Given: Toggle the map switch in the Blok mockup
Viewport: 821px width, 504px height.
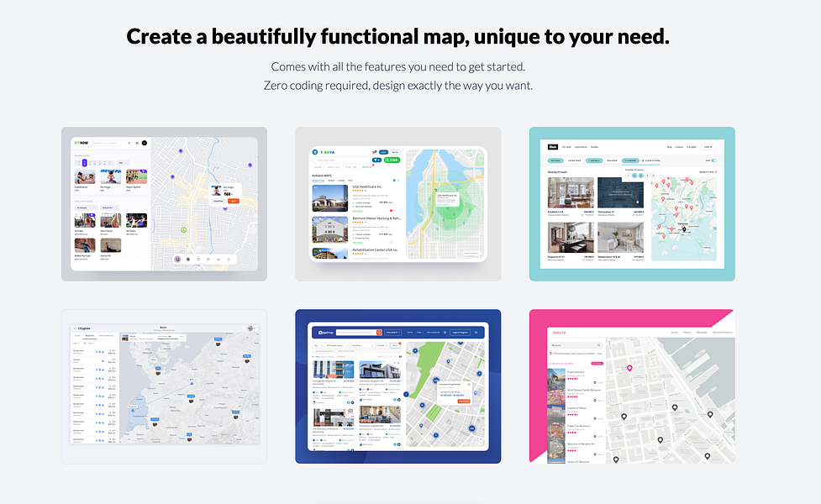Looking at the screenshot, I should click(714, 160).
